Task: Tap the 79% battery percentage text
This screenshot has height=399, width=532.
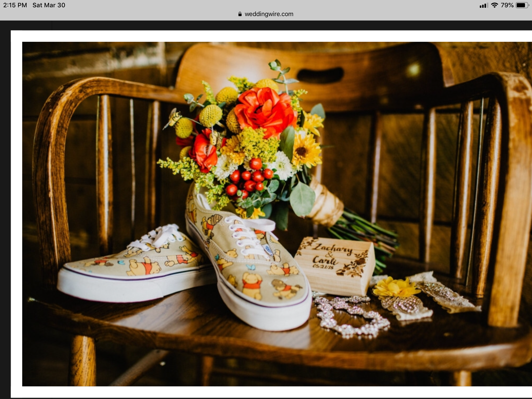Action: pos(507,5)
